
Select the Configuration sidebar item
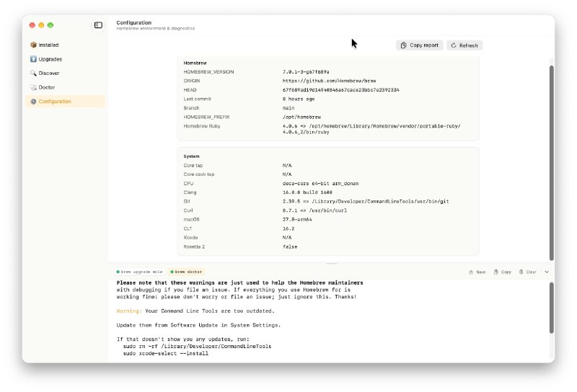coord(65,101)
